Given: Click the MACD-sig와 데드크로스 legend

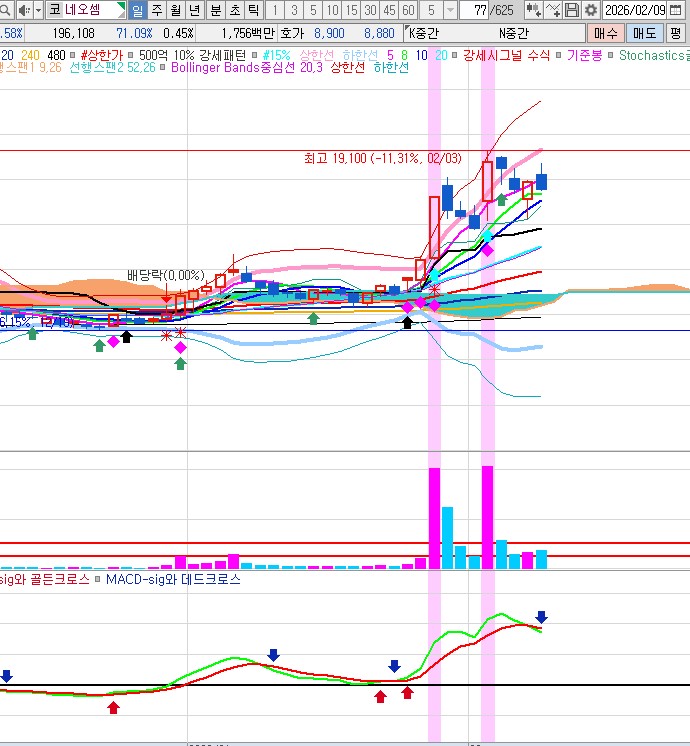Looking at the screenshot, I should coord(173,579).
